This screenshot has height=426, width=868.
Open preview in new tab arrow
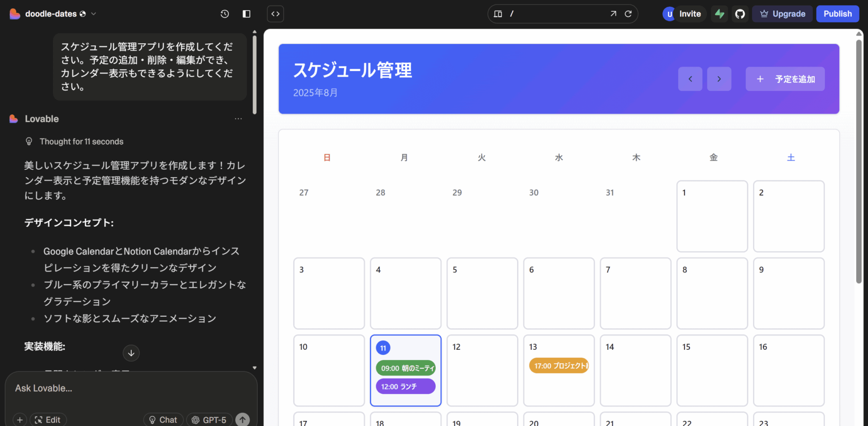(x=613, y=14)
